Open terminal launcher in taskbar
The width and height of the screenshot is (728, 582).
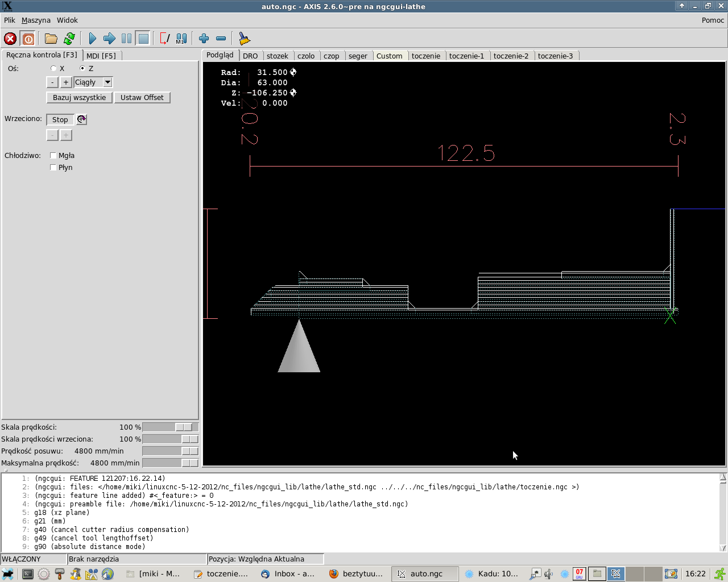pos(28,574)
